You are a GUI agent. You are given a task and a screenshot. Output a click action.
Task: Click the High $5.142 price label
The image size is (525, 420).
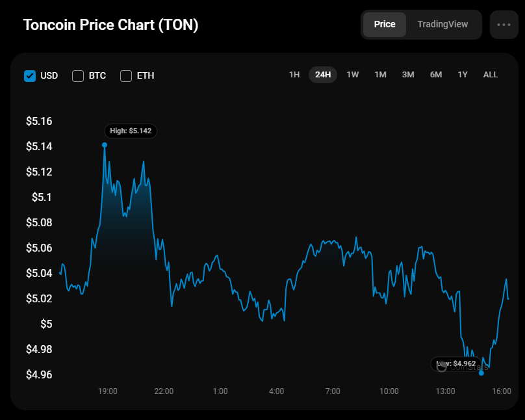pos(131,131)
